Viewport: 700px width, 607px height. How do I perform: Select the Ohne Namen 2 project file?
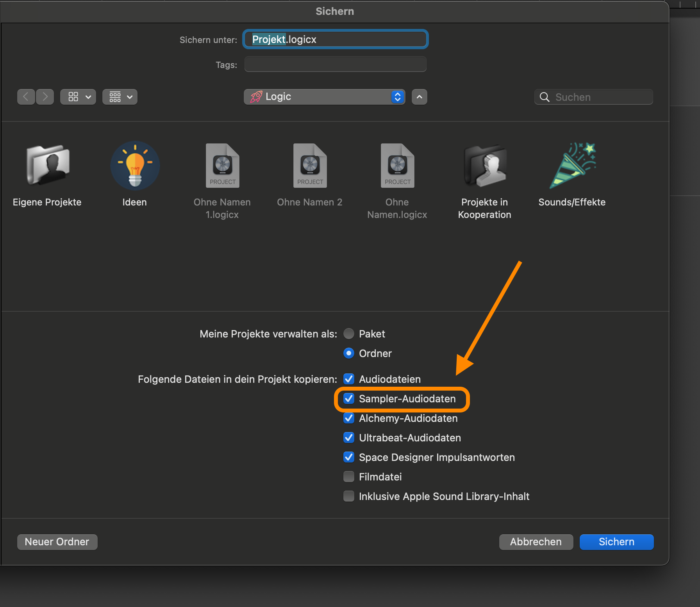coord(310,165)
